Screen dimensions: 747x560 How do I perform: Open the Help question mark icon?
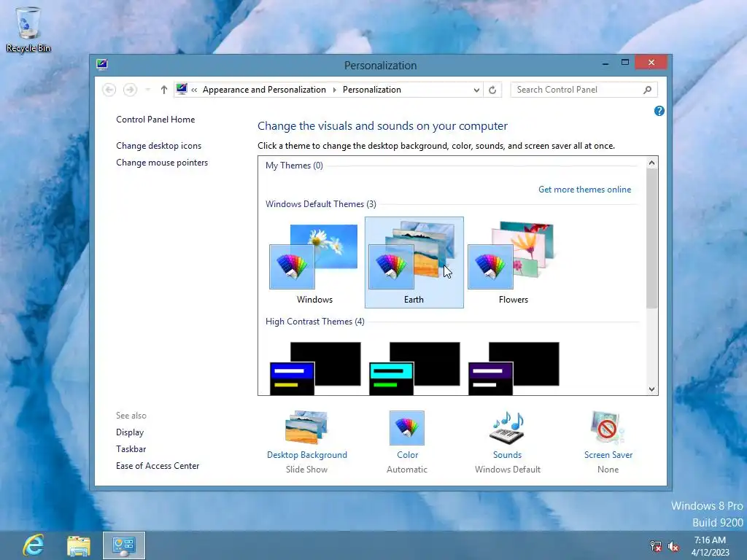tap(659, 111)
